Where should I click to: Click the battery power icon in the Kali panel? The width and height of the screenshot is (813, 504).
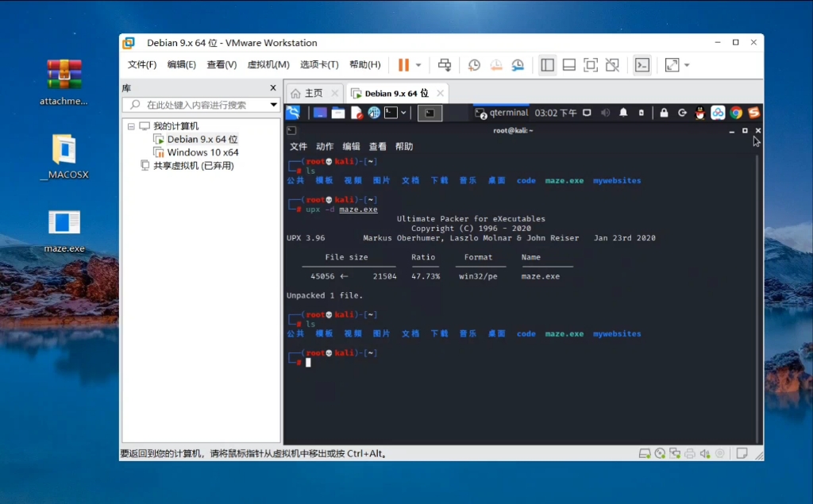[x=642, y=113]
